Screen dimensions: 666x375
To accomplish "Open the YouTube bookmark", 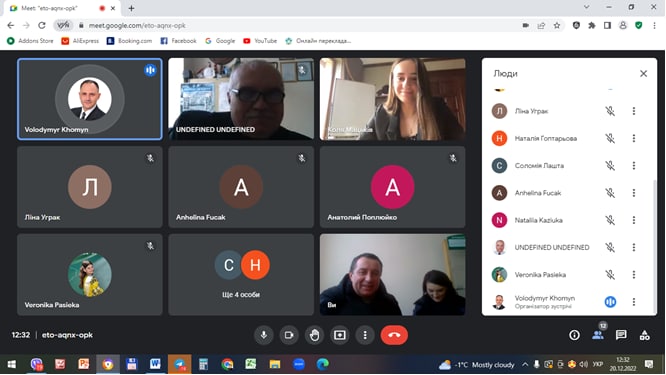I will tap(260, 41).
